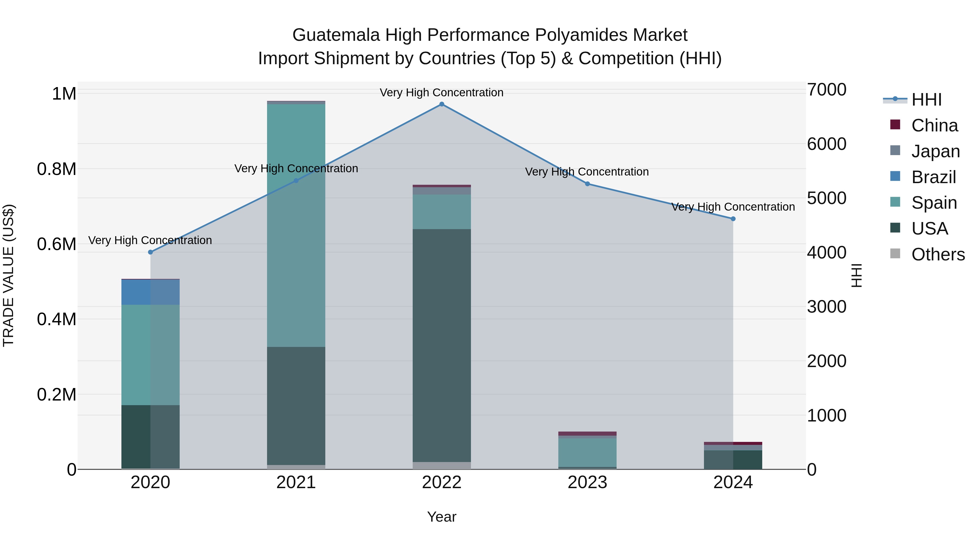Image resolution: width=980 pixels, height=551 pixels.
Task: Click the Spain segment of 2021 bar
Action: click(x=296, y=226)
